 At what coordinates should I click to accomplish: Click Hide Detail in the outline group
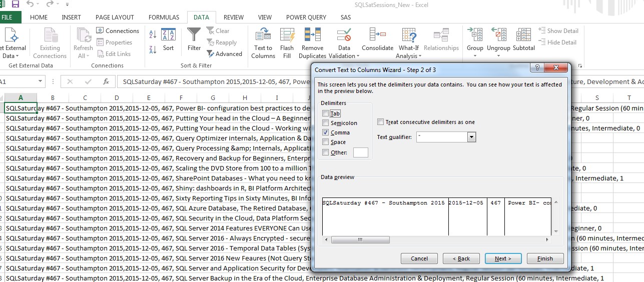557,42
